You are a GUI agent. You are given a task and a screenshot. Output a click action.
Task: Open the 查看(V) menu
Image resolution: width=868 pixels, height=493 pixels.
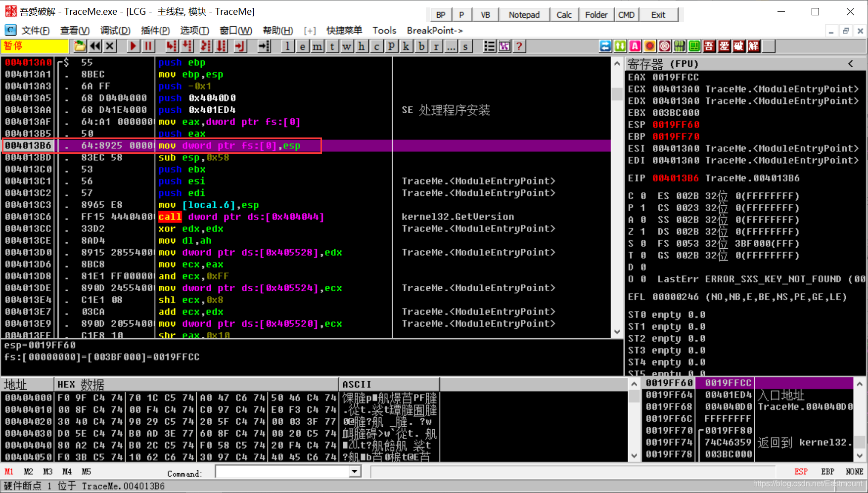pos(75,31)
